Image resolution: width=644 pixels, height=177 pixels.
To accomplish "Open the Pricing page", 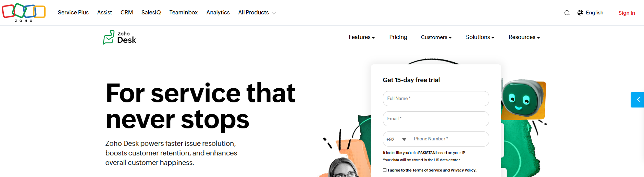I will (398, 37).
